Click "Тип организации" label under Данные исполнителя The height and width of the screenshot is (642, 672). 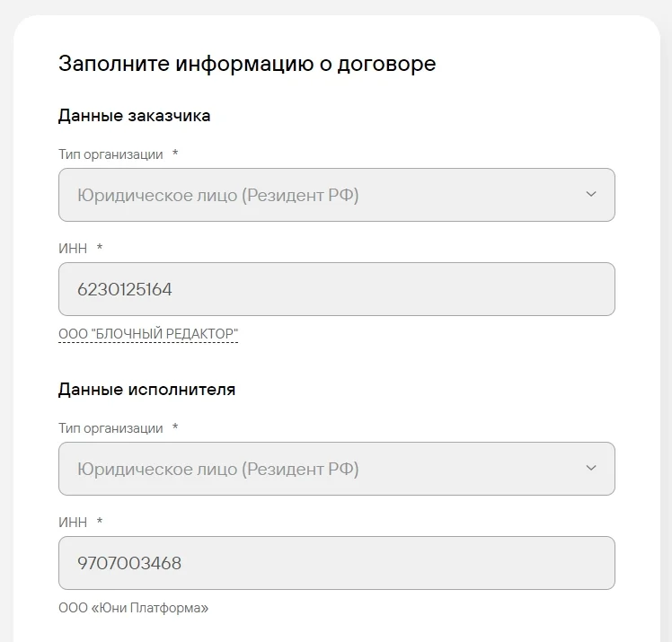(x=111, y=428)
